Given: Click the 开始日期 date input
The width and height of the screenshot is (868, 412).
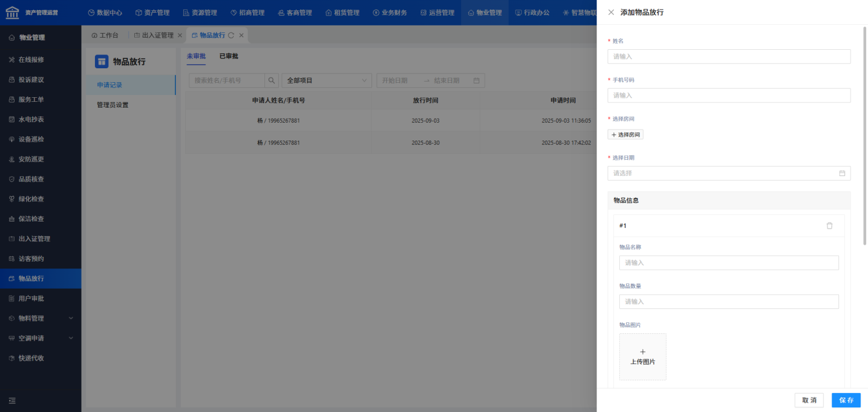Looking at the screenshot, I should click(399, 80).
